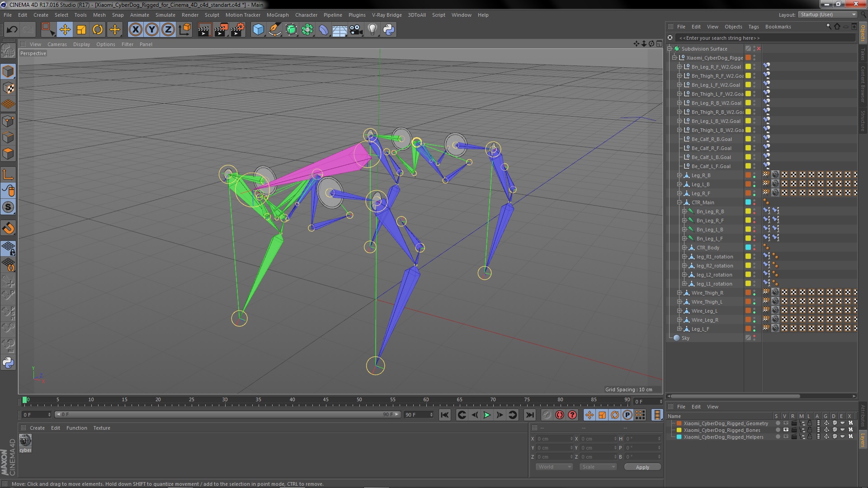Toggle Snap enable S icon
This screenshot has width=868, height=488.
(x=8, y=207)
